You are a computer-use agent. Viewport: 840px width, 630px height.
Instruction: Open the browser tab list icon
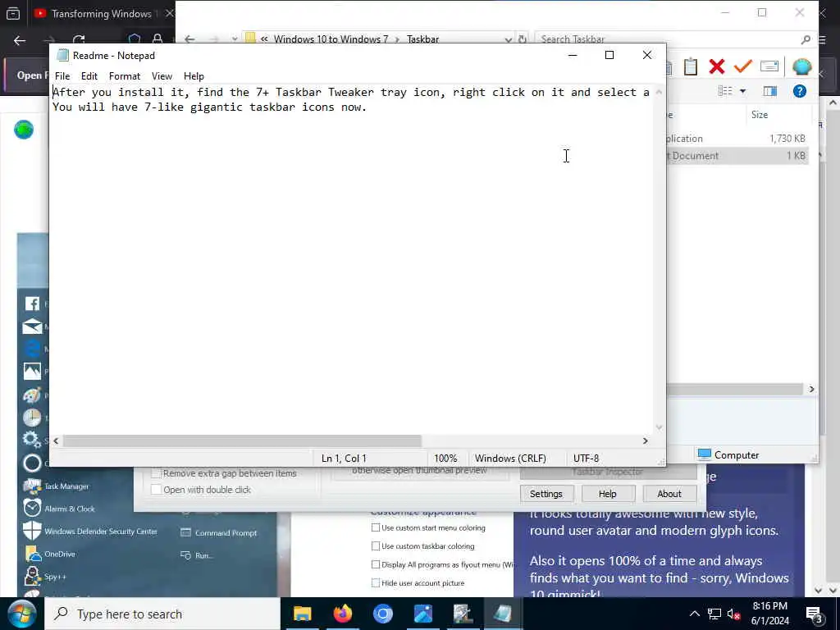click(13, 13)
